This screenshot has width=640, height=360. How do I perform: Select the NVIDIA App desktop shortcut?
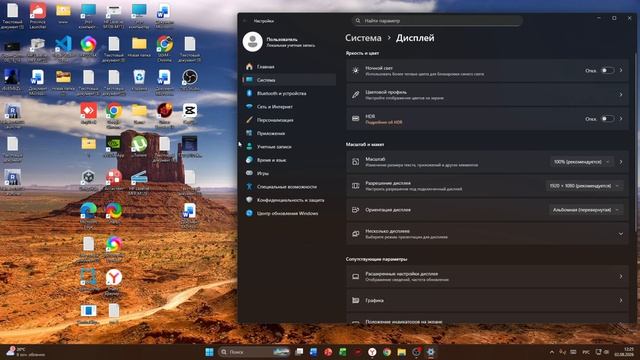point(113,147)
